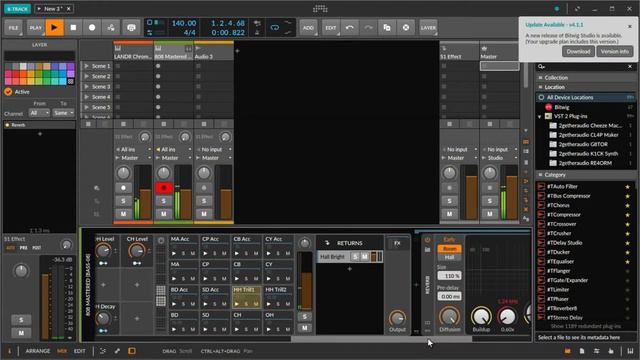Viewport: 640px width, 360px height.
Task: Click the Version info button
Action: pyautogui.click(x=615, y=51)
